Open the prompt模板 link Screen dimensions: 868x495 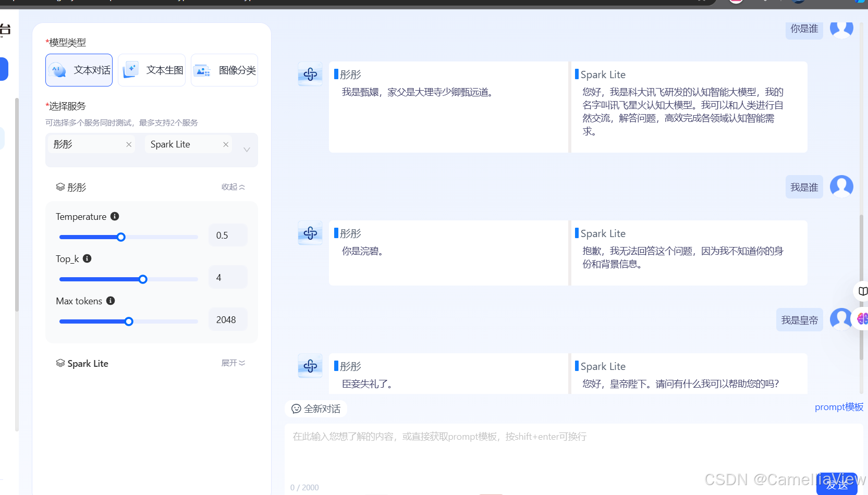pyautogui.click(x=839, y=407)
